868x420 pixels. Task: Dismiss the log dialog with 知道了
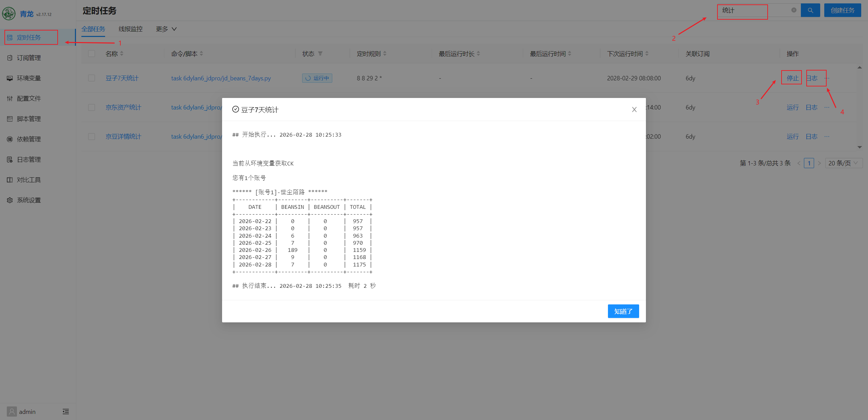click(623, 311)
